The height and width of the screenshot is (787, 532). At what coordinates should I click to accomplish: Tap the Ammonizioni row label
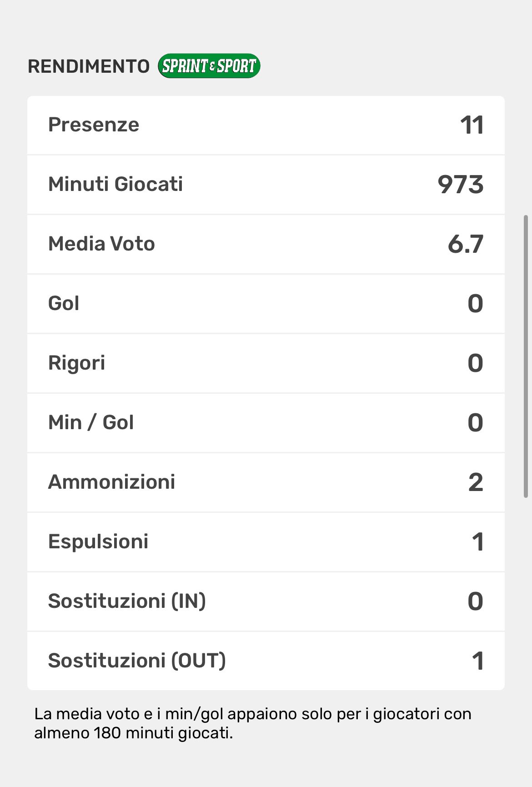(x=111, y=482)
